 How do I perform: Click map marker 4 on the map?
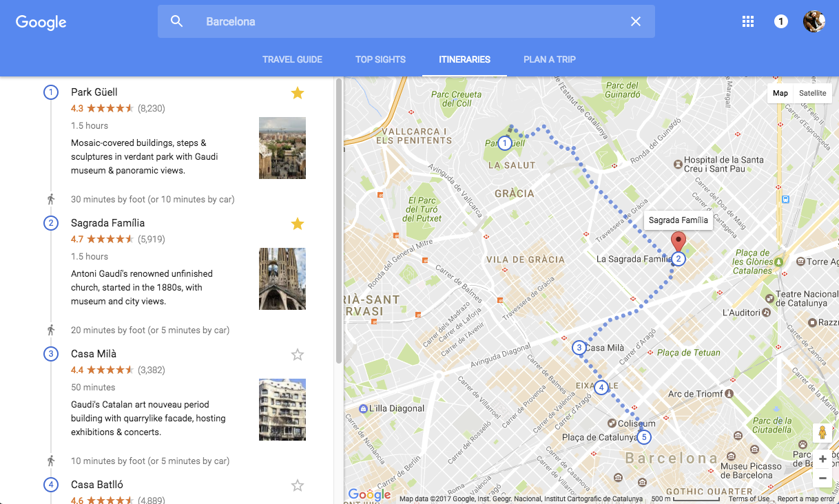tap(602, 388)
